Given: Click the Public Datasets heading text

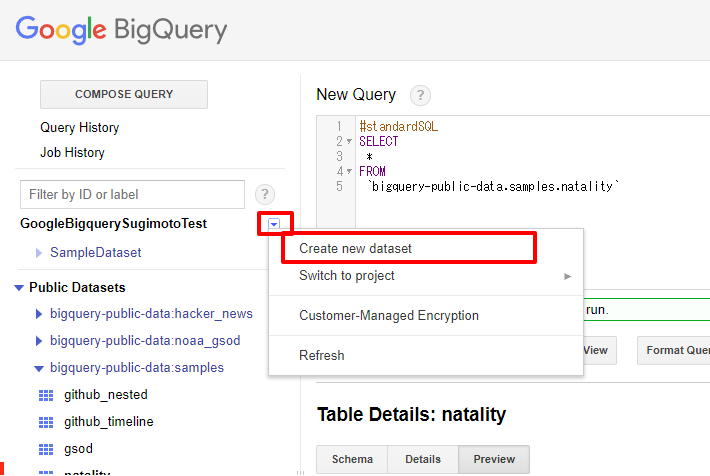Looking at the screenshot, I should [x=77, y=288].
